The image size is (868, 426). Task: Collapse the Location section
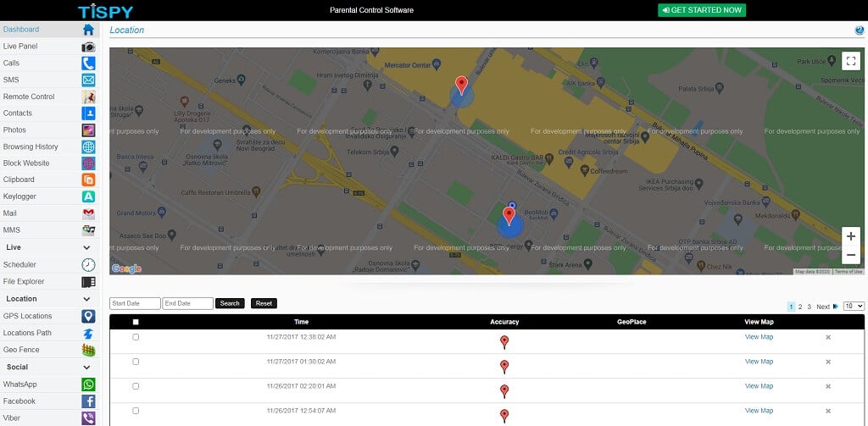point(86,299)
